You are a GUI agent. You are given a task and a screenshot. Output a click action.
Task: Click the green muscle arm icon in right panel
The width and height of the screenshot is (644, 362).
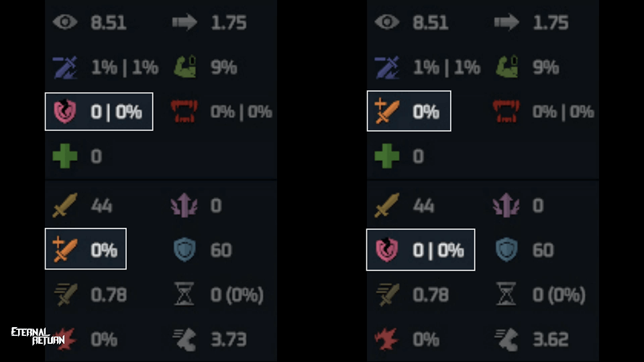(506, 67)
